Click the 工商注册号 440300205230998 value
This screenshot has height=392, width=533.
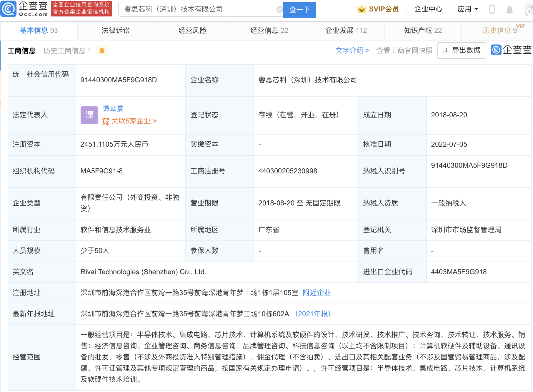288,171
